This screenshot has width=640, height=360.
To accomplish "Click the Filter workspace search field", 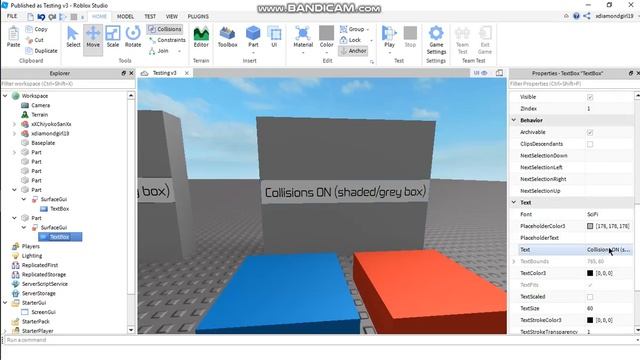I will 67,84.
